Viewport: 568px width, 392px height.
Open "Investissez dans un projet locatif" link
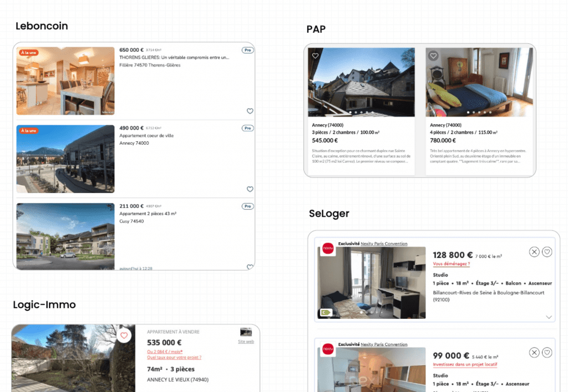point(465,364)
